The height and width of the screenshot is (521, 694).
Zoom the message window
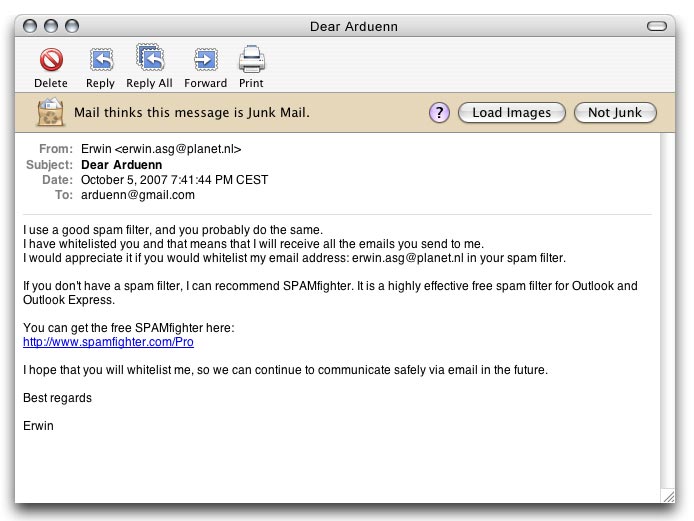(x=72, y=26)
